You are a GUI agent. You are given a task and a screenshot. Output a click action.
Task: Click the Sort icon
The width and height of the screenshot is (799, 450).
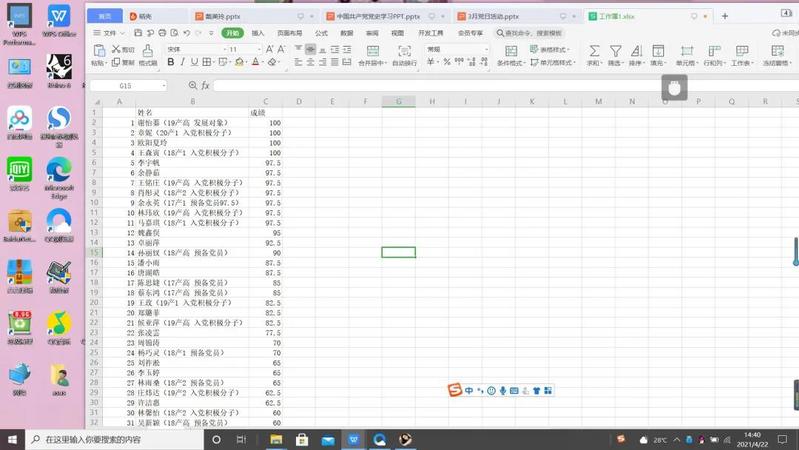pyautogui.click(x=636, y=50)
